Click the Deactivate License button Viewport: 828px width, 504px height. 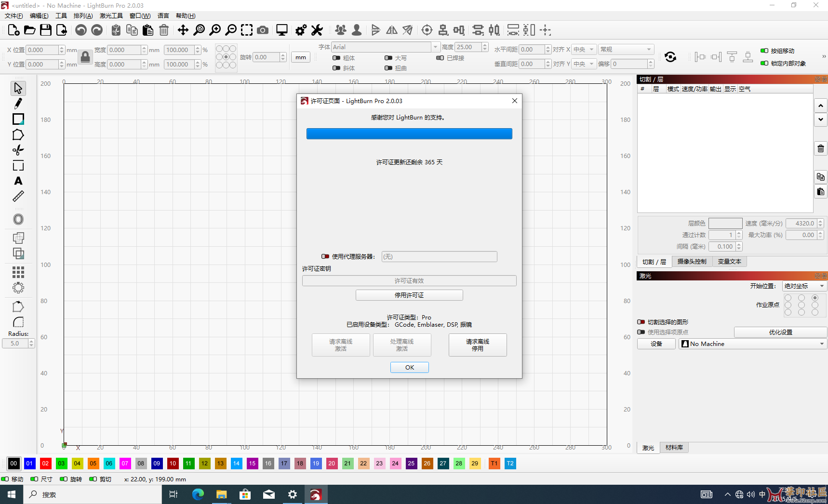(x=409, y=295)
